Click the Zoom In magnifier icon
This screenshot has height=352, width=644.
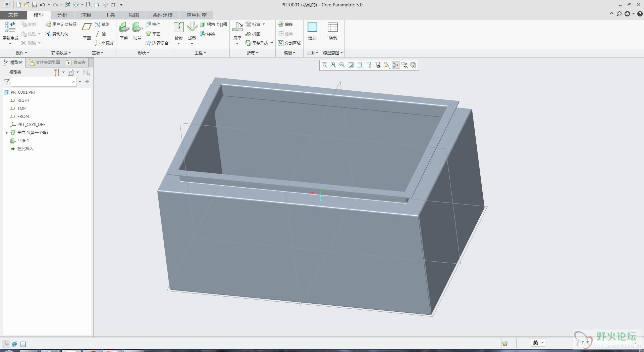tap(333, 65)
